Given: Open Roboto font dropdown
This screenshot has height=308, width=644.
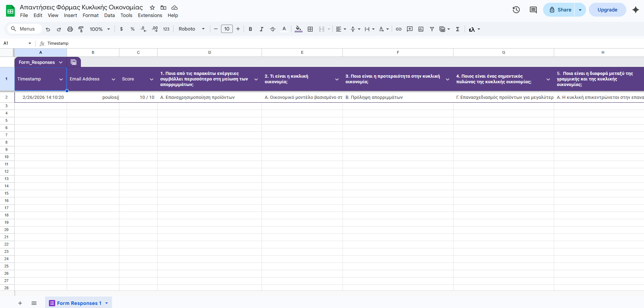Looking at the screenshot, I should point(192,29).
